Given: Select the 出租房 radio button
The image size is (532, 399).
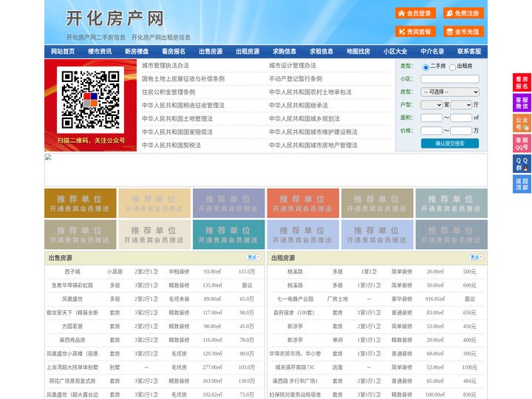Looking at the screenshot, I should (452, 67).
